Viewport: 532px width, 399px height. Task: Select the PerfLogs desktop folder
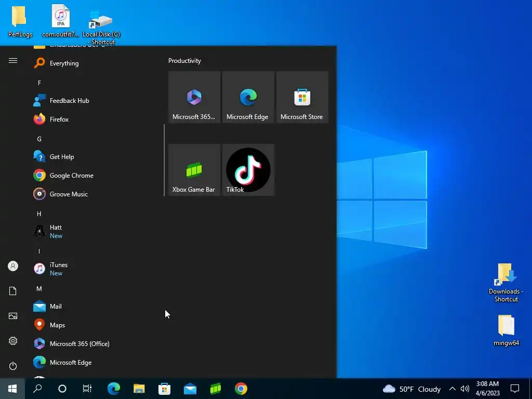(x=20, y=21)
